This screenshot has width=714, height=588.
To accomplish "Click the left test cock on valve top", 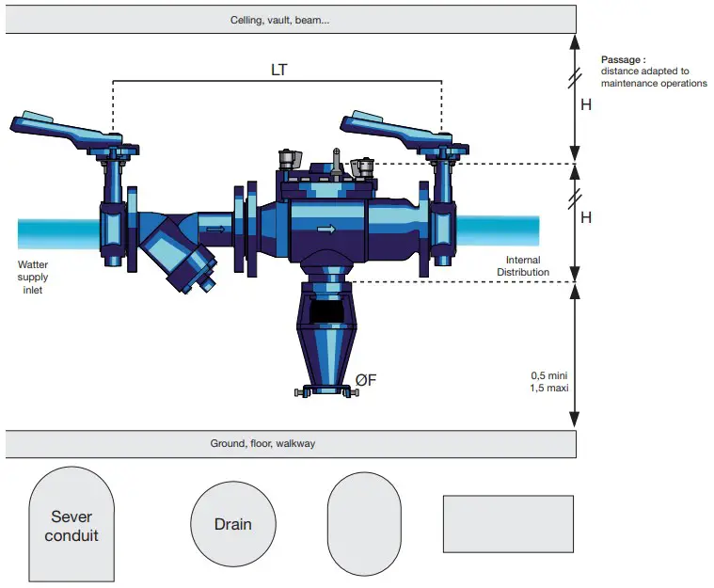I will [290, 159].
